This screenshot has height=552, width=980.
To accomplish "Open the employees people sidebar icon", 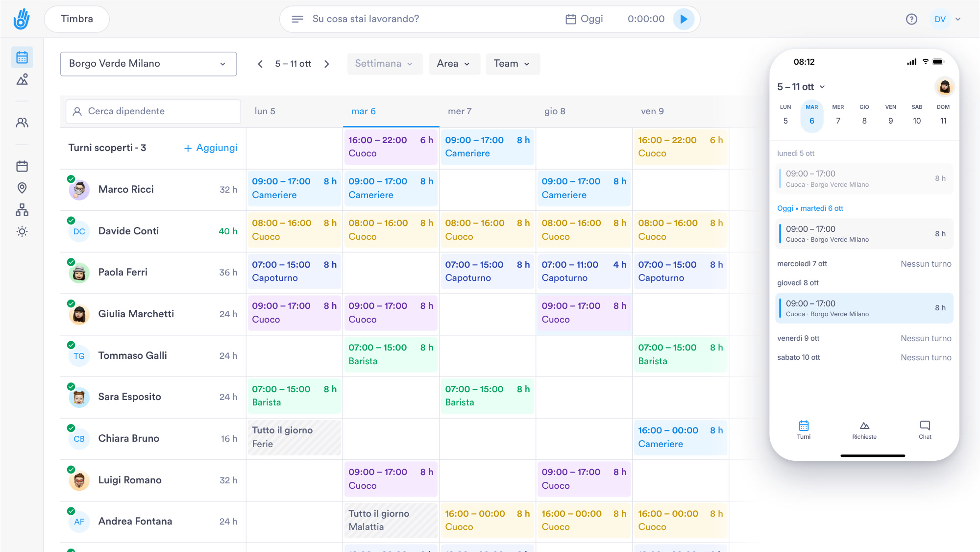I will (x=22, y=123).
